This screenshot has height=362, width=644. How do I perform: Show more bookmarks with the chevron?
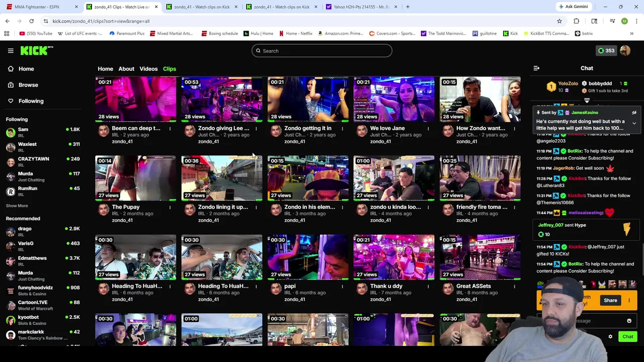pyautogui.click(x=631, y=34)
